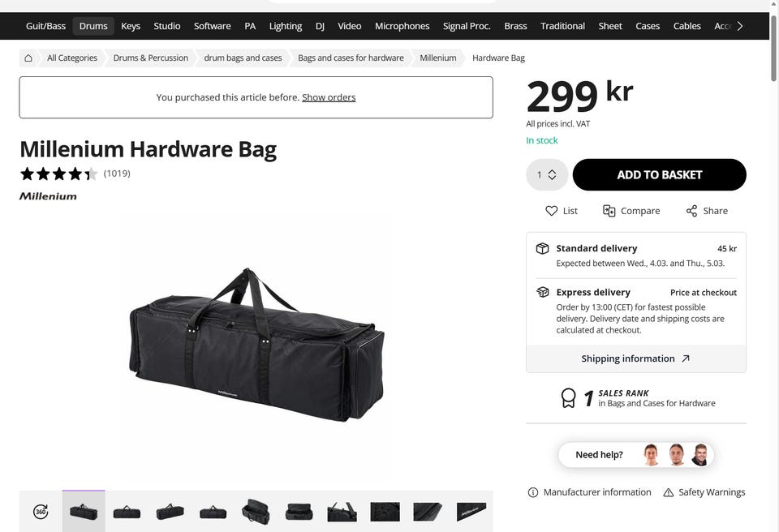Click the home icon in breadcrumb
Image resolution: width=779 pixels, height=532 pixels.
pyautogui.click(x=28, y=58)
